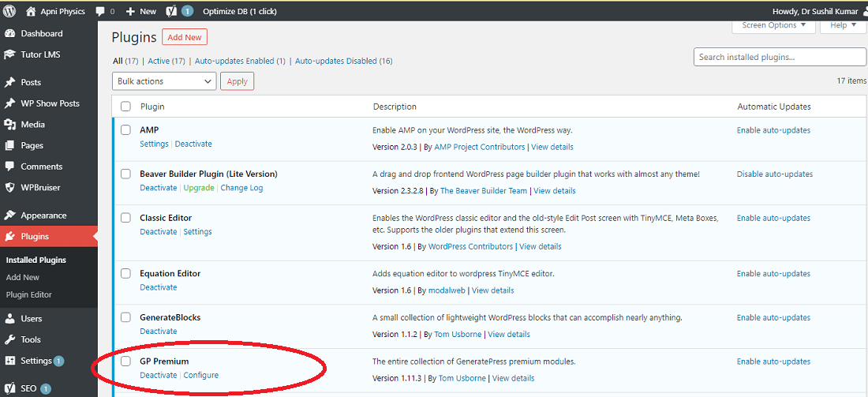Click the Posts pushpin icon
The image size is (868, 397).
click(9, 83)
